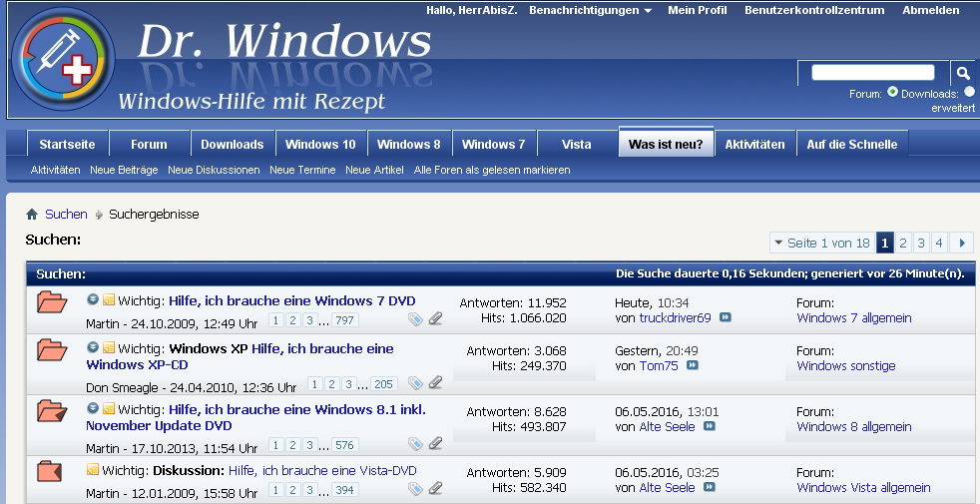This screenshot has height=504, width=980.
Task: Open the Windows 7 tab
Action: pos(493,145)
